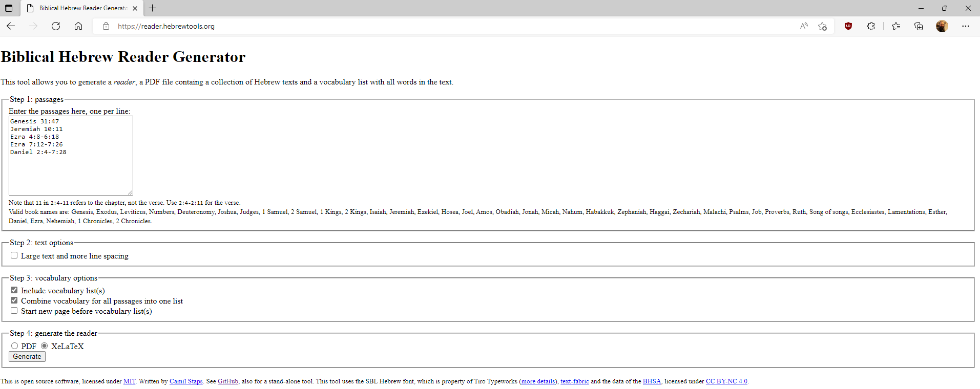Open the Settings and more ellipsis menu
This screenshot has height=389, width=980.
pos(966,26)
